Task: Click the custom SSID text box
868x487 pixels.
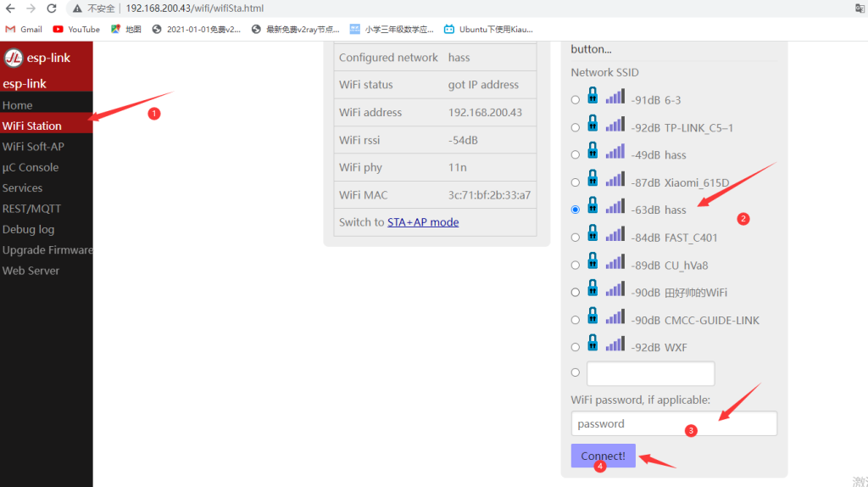Action: coord(650,373)
